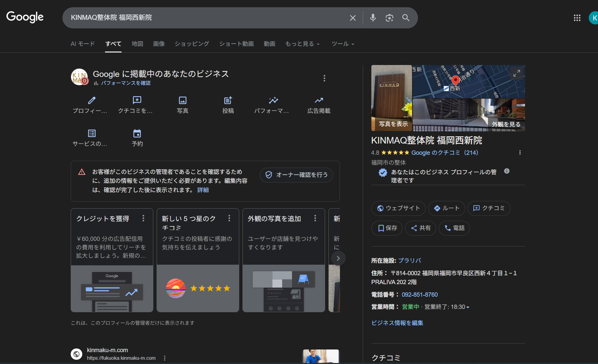This screenshot has height=364, width=598.
Task: Expand the もっと見る menu
Action: (302, 44)
